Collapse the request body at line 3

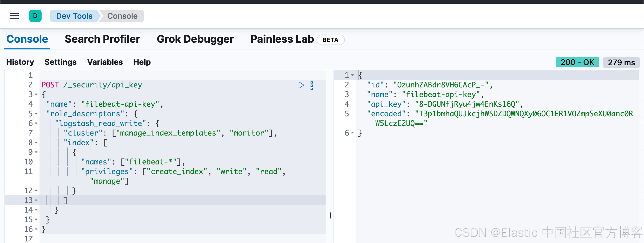36,94
